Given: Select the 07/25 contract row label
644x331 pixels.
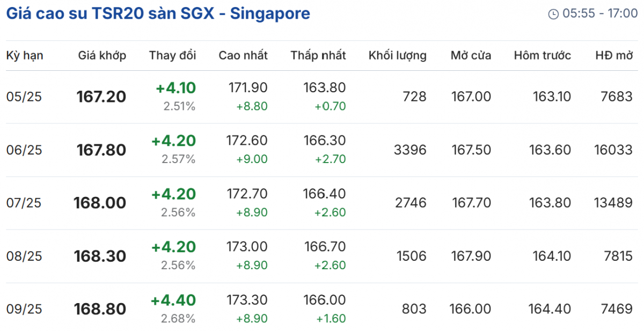Looking at the screenshot, I should point(24,203).
